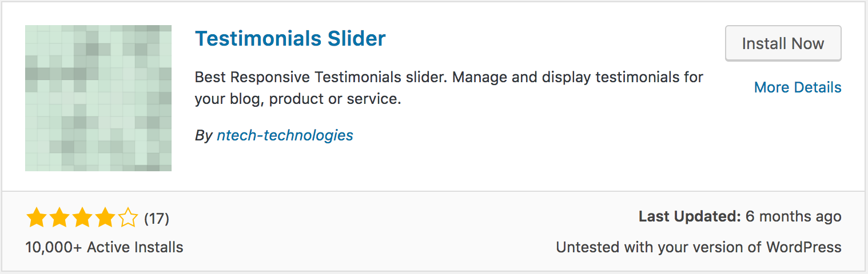Open the More Details link
This screenshot has height=274, width=868.
[x=798, y=87]
